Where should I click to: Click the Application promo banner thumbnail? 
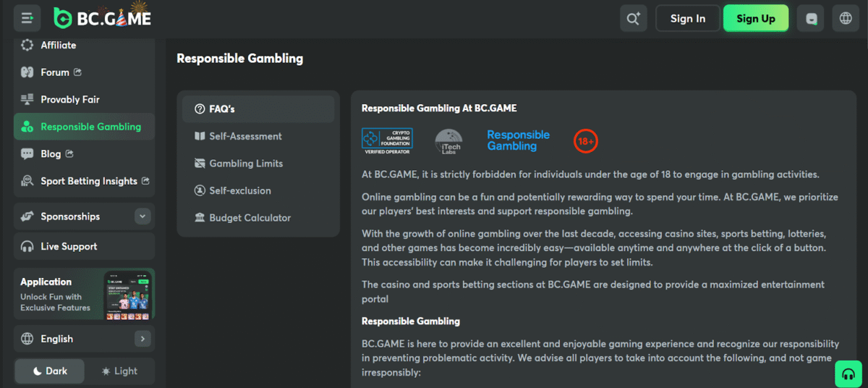click(x=128, y=295)
